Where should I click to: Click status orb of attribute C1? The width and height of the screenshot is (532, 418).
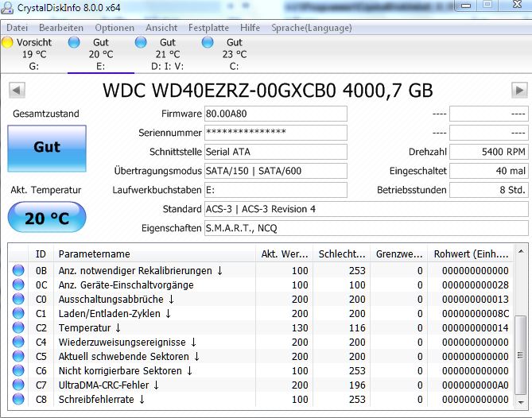pos(18,313)
